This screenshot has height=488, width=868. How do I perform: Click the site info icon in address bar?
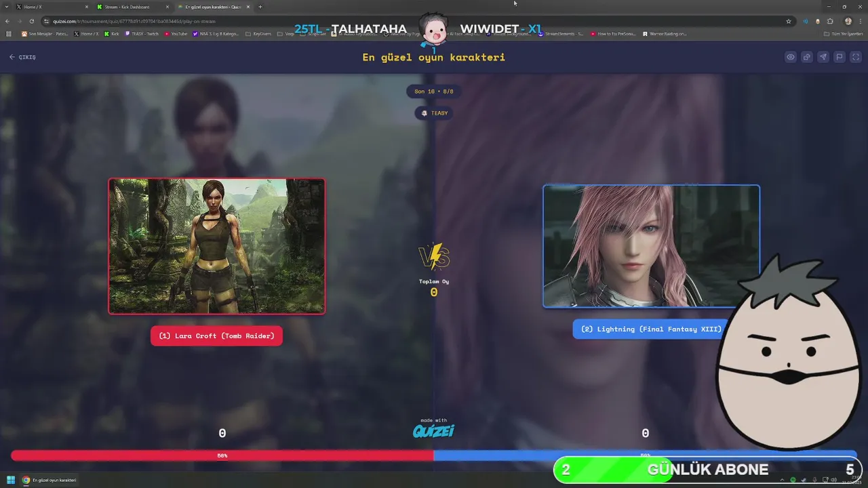click(x=46, y=21)
